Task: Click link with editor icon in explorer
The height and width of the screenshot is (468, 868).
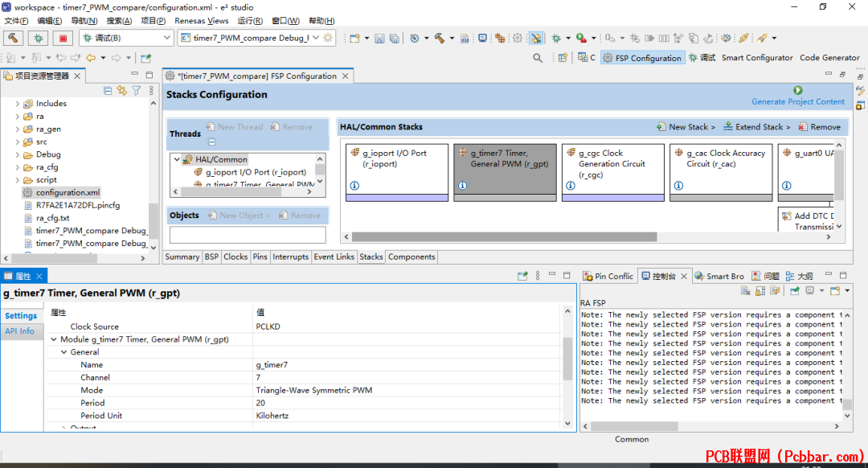Action: pos(122,90)
